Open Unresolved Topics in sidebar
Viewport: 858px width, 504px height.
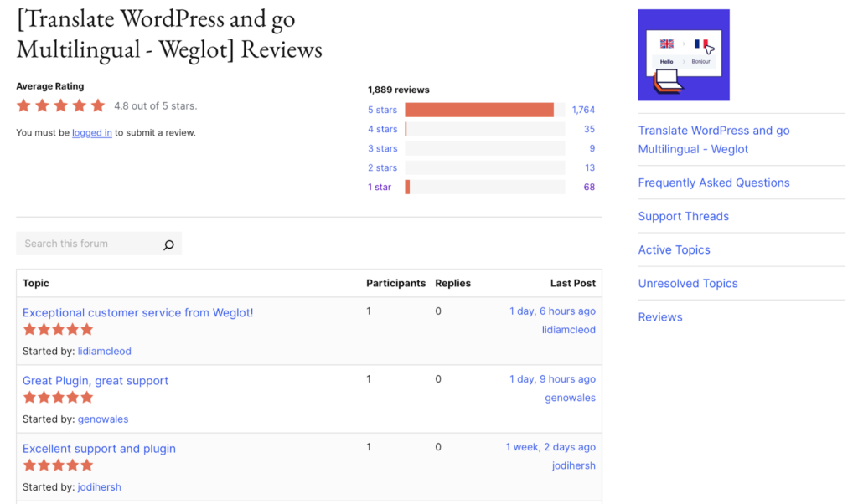click(688, 283)
